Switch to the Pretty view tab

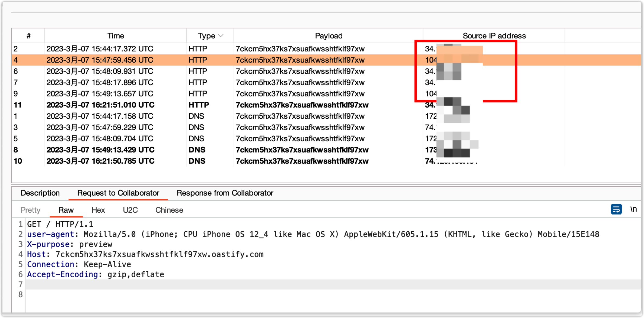coord(30,210)
